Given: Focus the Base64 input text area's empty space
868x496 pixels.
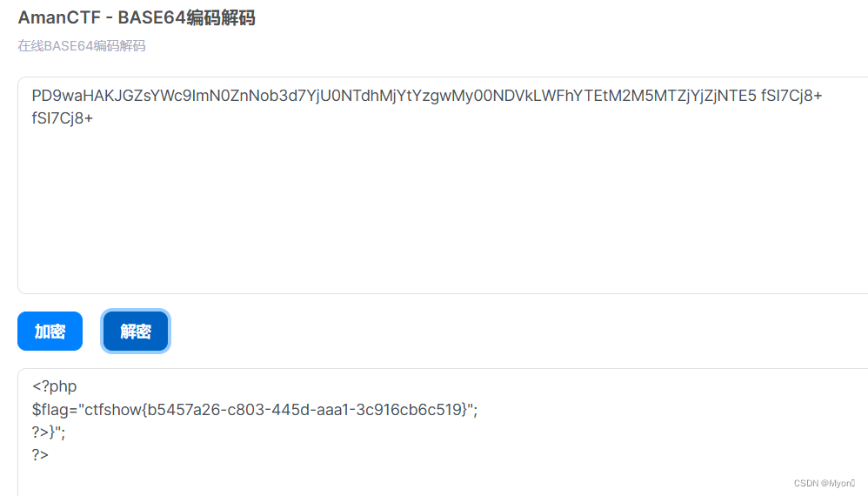Looking at the screenshot, I should pos(443,211).
